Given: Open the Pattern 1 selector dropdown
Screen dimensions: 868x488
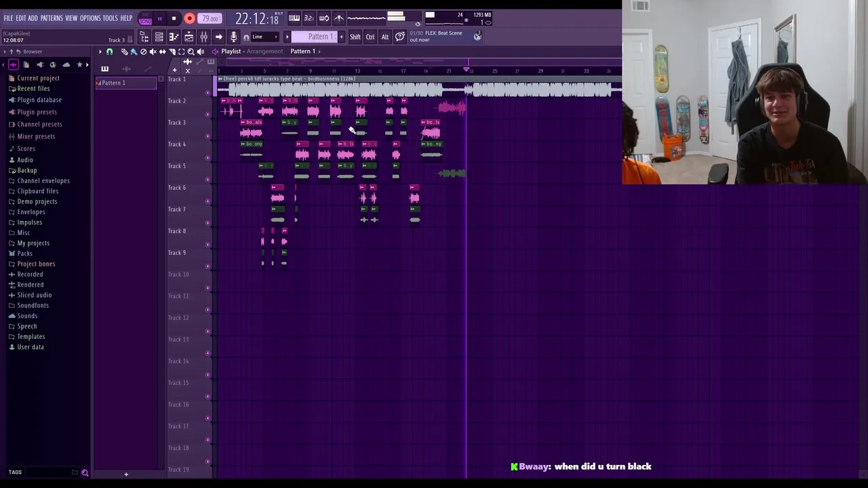Looking at the screenshot, I should 314,37.
